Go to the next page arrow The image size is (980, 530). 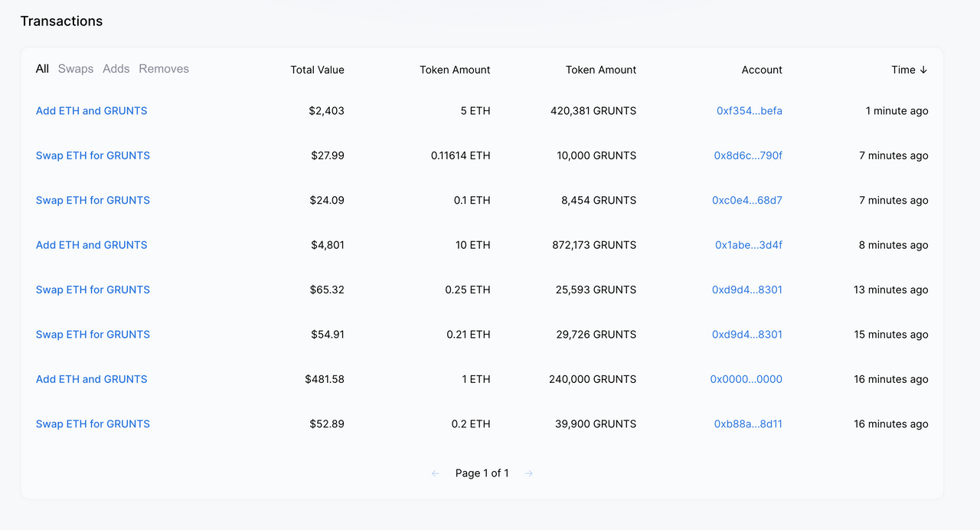(529, 473)
